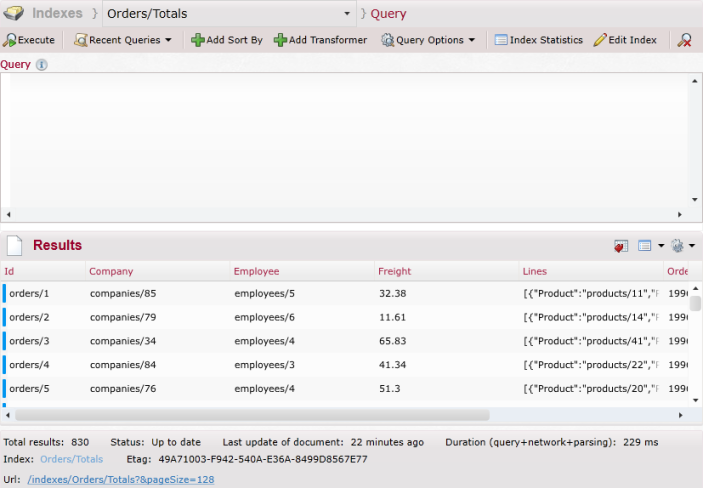Viewport: 703px width, 488px height.
Task: Click the query editor scroll left arrow
Action: click(8, 214)
